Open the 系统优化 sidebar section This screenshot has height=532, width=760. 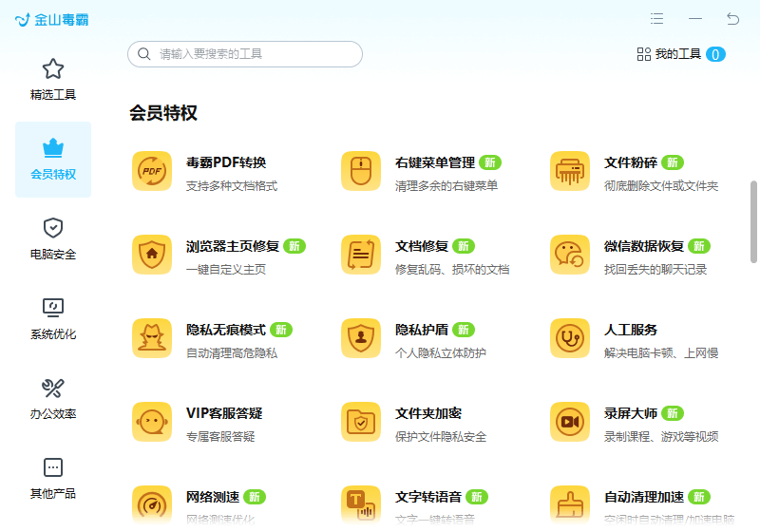point(53,319)
